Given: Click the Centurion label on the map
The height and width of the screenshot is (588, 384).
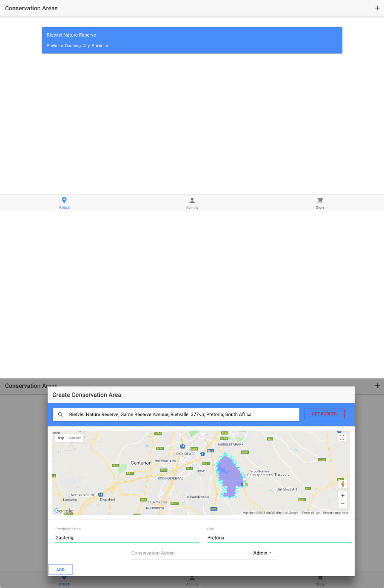Looking at the screenshot, I should pos(141,463).
